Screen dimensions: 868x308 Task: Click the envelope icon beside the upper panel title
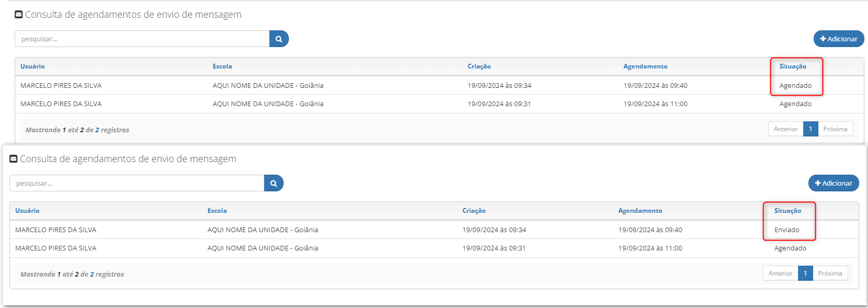[19, 15]
